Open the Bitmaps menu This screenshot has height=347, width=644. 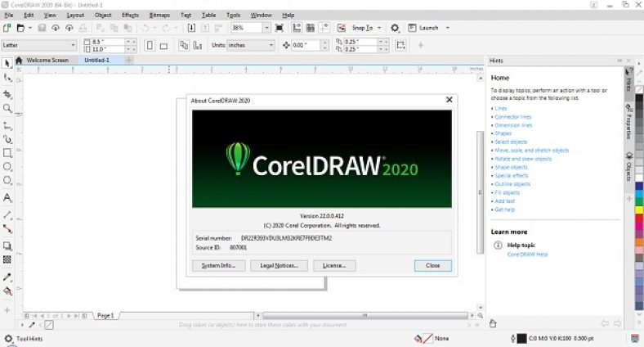[159, 15]
